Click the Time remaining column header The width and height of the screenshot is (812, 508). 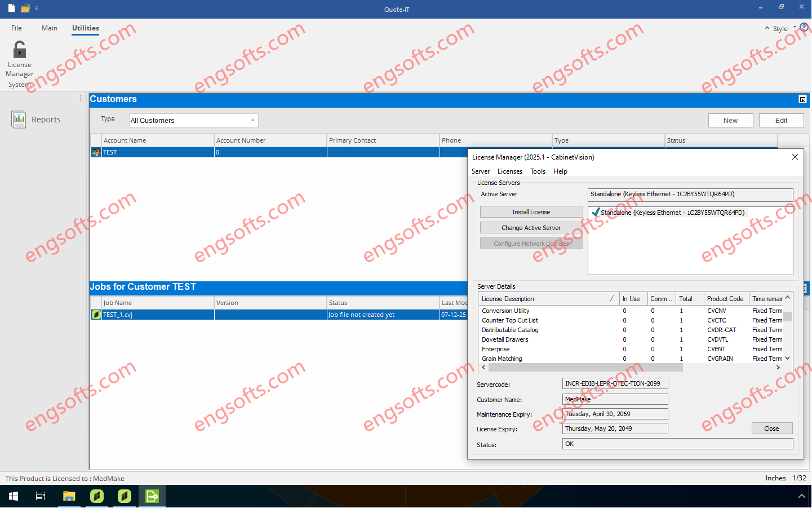[766, 299]
